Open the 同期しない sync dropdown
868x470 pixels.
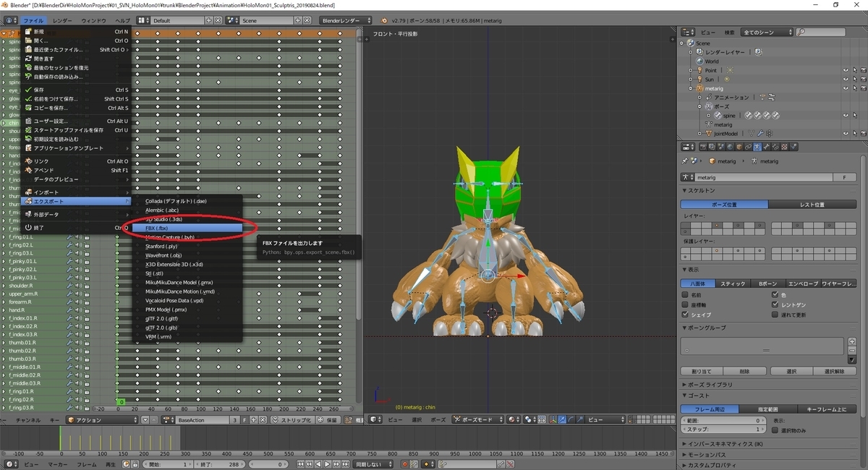pos(373,463)
